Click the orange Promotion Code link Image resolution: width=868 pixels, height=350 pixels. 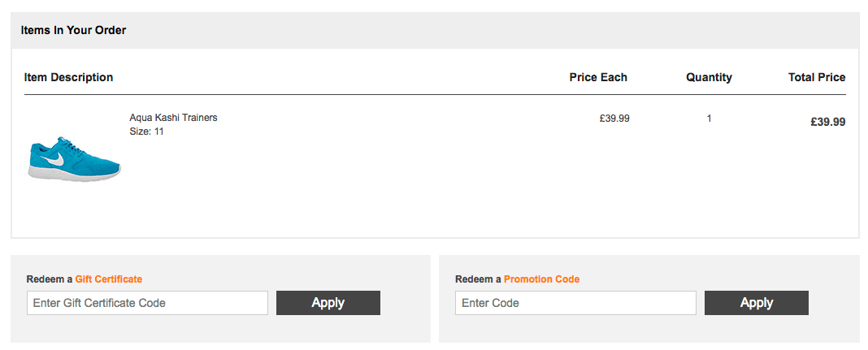pyautogui.click(x=541, y=279)
